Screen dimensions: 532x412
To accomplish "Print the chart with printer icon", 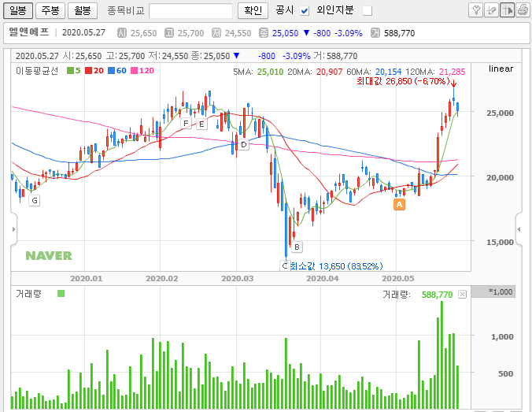I will click(x=523, y=10).
